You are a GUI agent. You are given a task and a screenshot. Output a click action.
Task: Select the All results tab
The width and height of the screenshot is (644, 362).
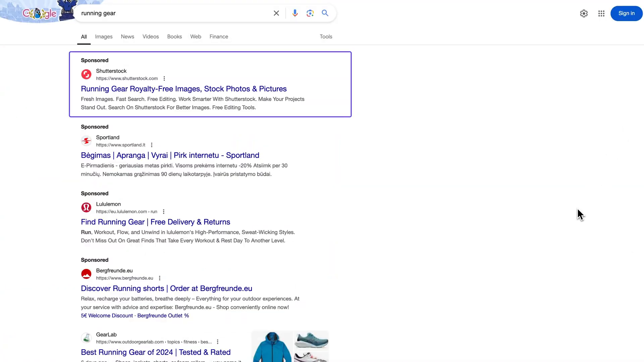point(84,37)
